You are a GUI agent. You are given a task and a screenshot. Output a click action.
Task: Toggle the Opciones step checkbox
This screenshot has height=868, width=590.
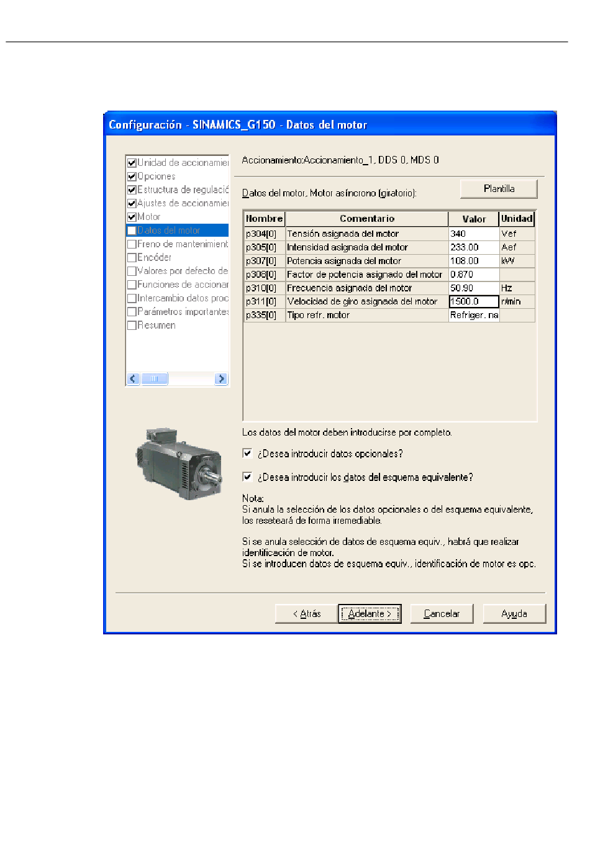[132, 176]
